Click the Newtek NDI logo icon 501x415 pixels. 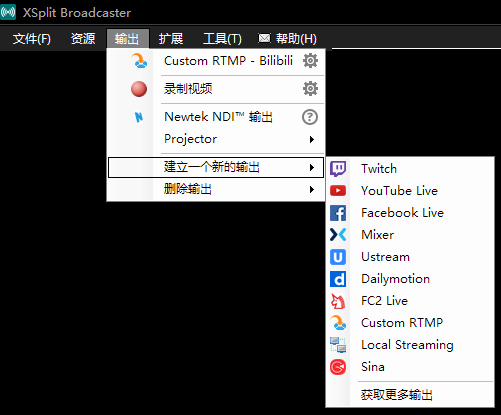point(139,117)
